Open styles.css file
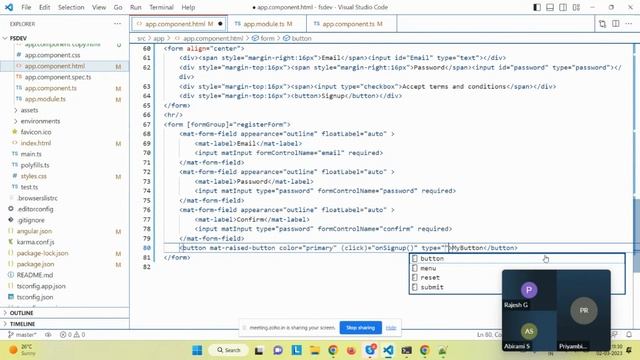The width and height of the screenshot is (640, 360). click(x=33, y=176)
